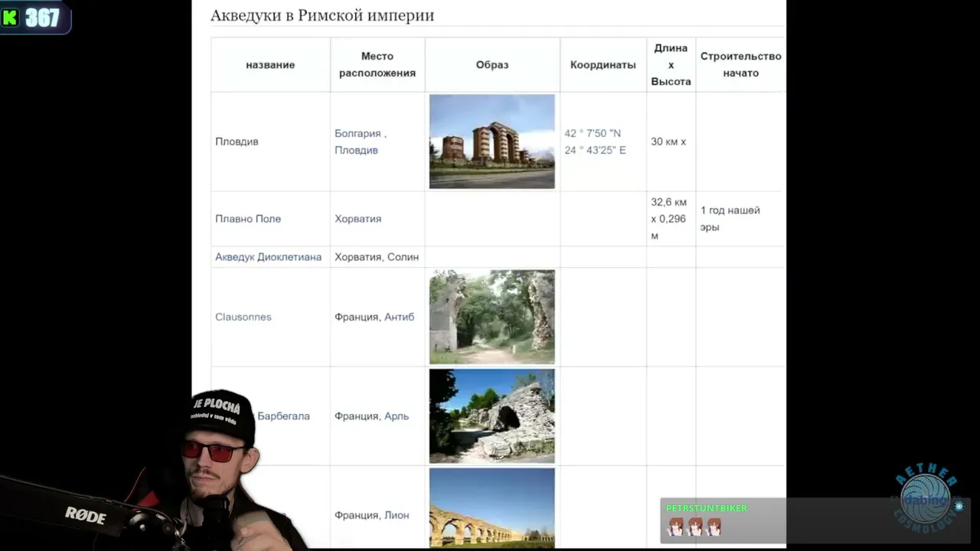980x551 pixels.
Task: Click the word Франция beside Лион
Action: (356, 515)
